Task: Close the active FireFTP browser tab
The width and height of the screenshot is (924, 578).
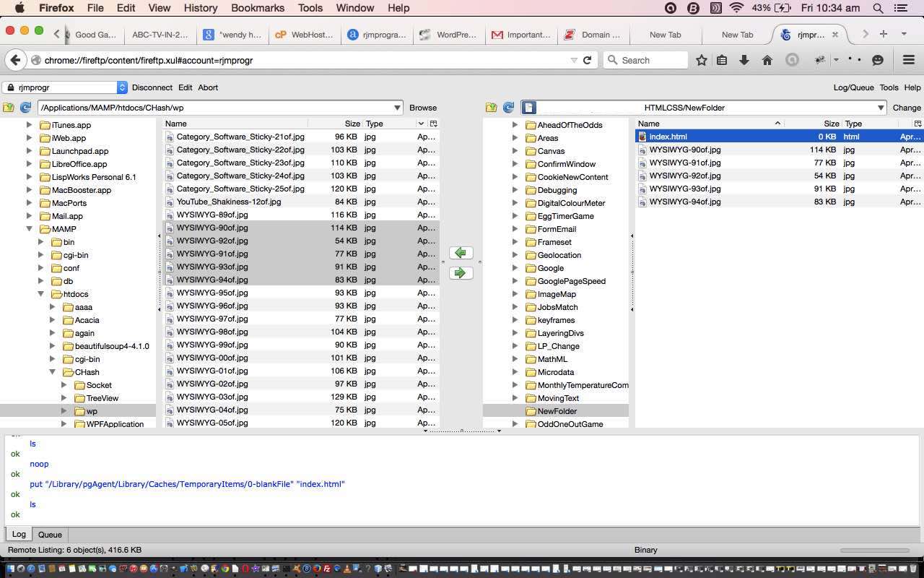Action: pos(835,34)
